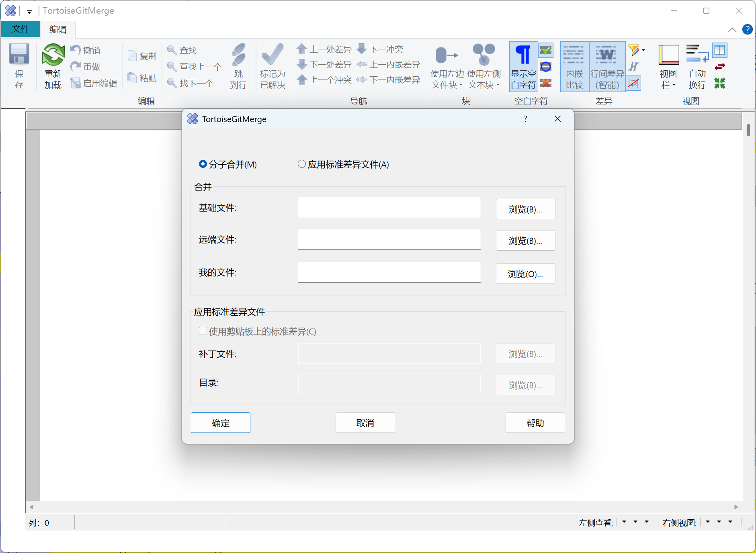Jump to next difference (下一处差异)
This screenshot has width=756, height=553.
(324, 64)
